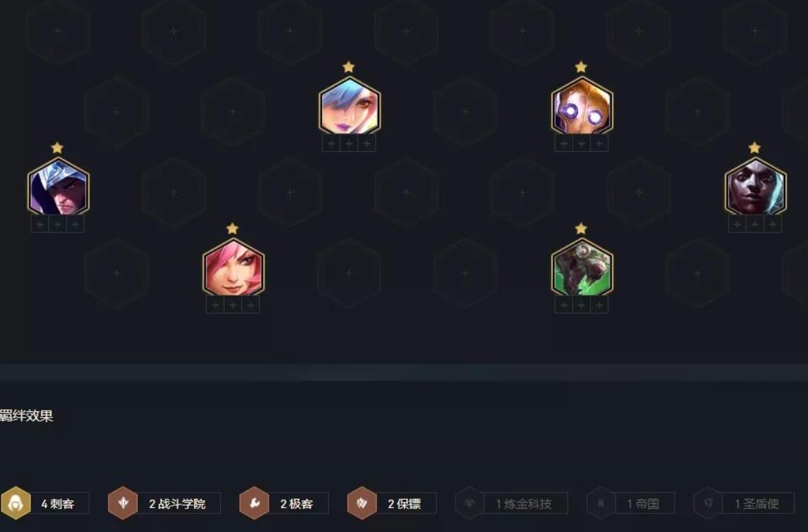Open the 刺客 gold trait icon
Viewport: 808px width, 532px height.
coord(16,503)
